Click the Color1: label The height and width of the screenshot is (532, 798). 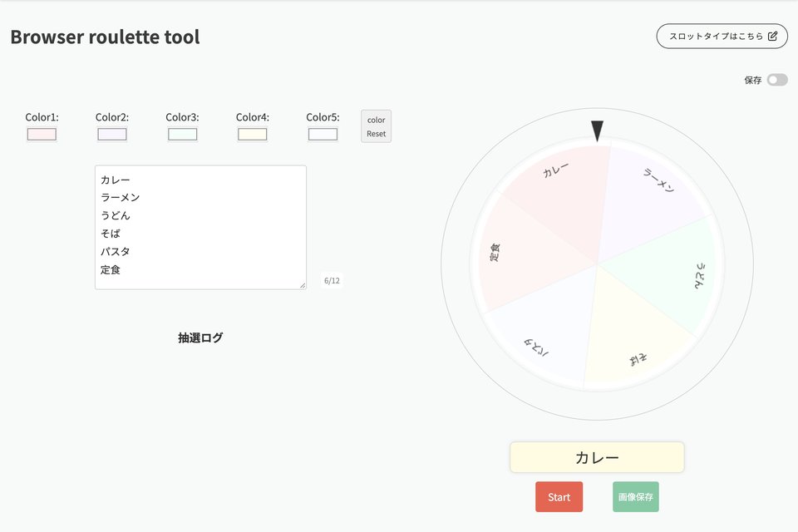[42, 117]
